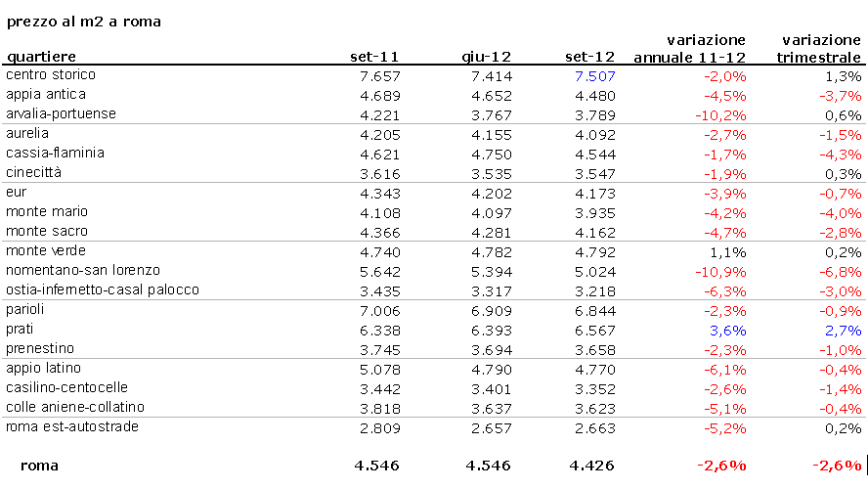Click the 'giu-12' column header

pyautogui.click(x=486, y=57)
